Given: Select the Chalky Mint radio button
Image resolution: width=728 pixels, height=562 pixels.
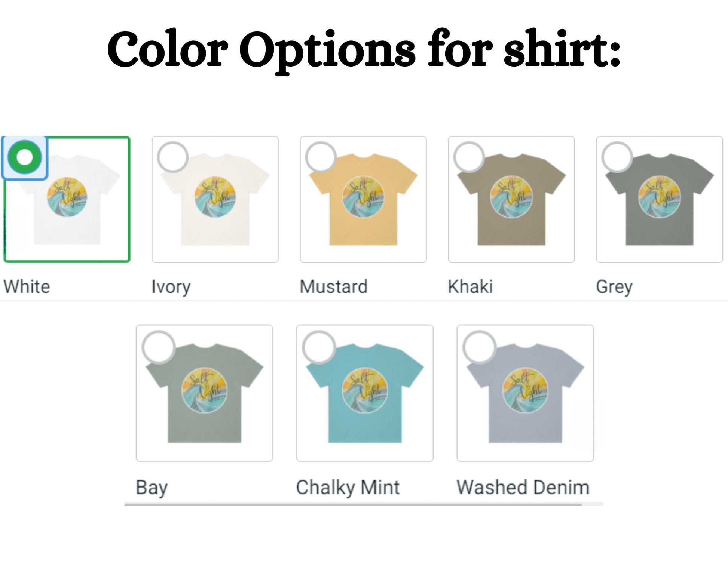Looking at the screenshot, I should [319, 347].
